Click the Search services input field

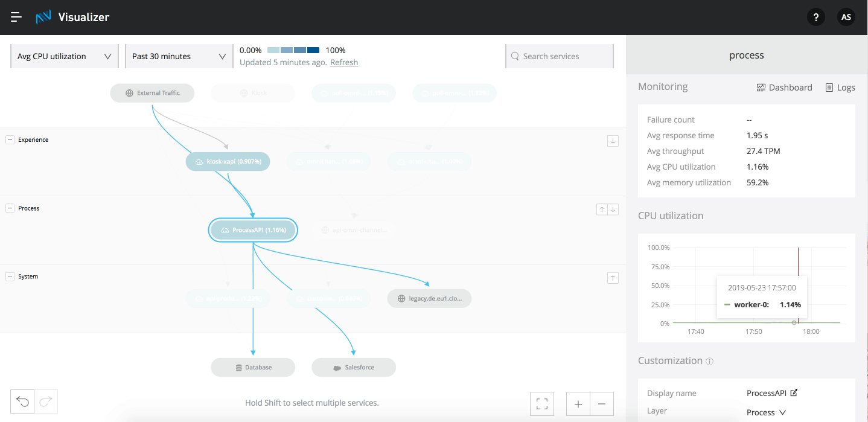(x=559, y=56)
